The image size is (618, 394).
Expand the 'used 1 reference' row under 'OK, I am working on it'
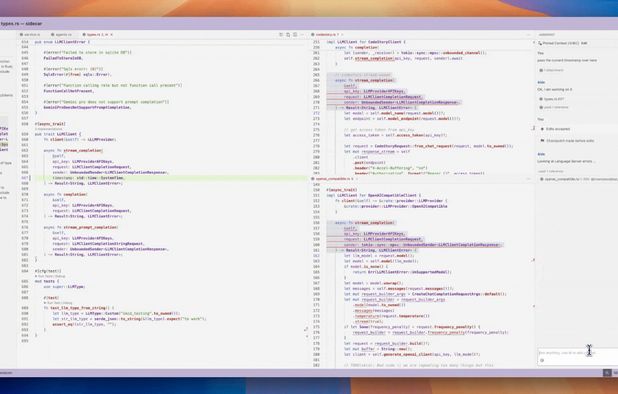pos(554,107)
